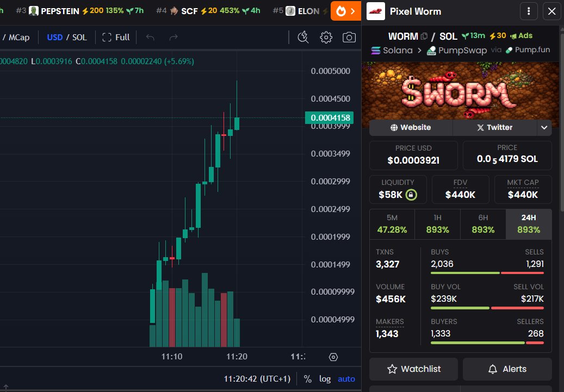Click the go-to-realtime target icon
The height and width of the screenshot is (392, 564).
pyautogui.click(x=333, y=357)
